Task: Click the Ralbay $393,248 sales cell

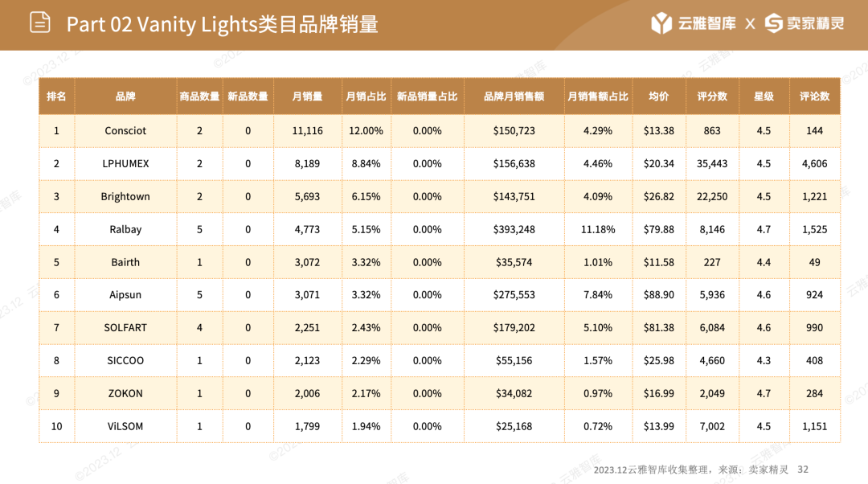Action: (514, 229)
